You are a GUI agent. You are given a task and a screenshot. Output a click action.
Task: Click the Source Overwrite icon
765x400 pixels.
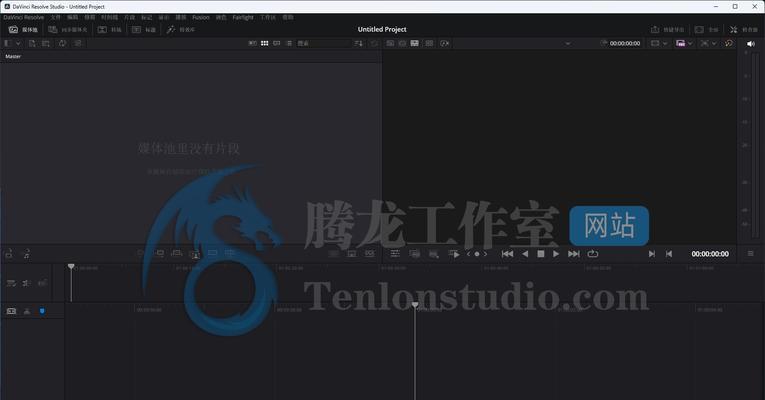[x=230, y=253]
